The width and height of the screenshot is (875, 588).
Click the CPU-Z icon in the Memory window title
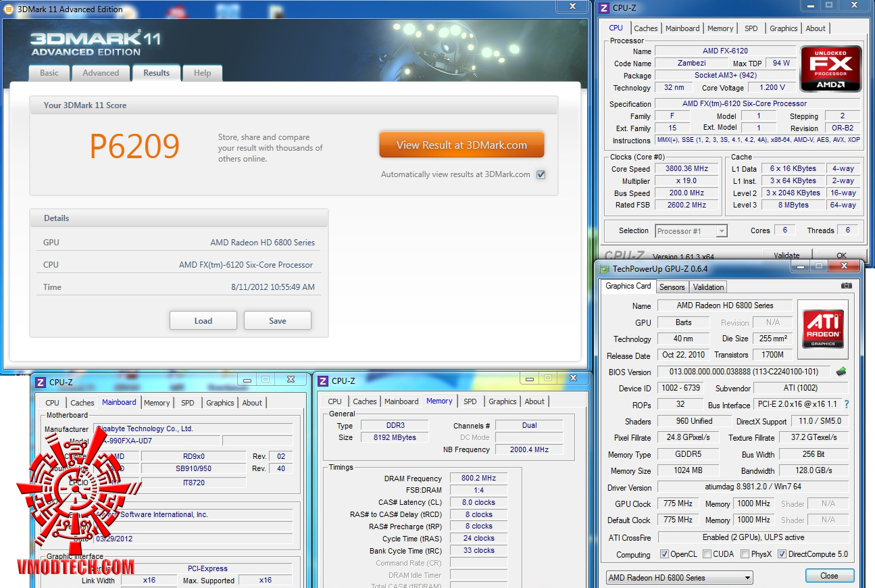tap(323, 381)
